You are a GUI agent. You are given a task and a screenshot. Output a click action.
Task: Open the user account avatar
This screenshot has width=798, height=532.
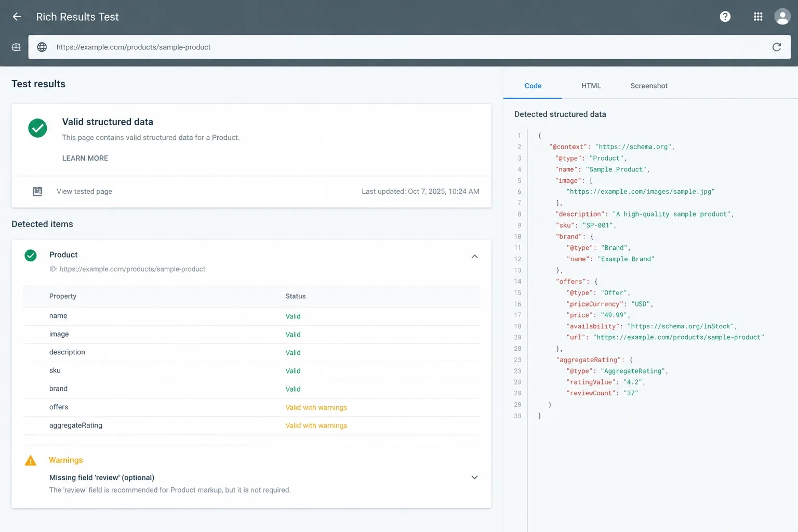click(782, 17)
